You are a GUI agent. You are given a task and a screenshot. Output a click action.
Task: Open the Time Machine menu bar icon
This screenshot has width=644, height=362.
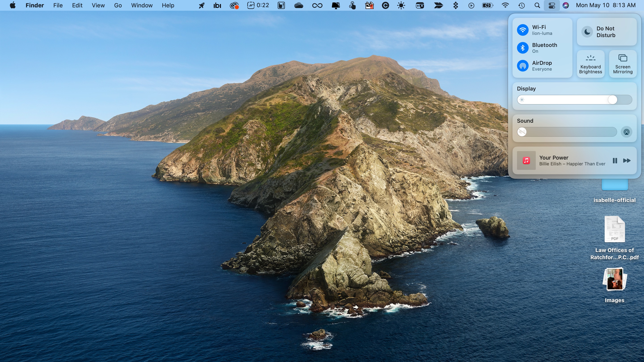pos(521,5)
